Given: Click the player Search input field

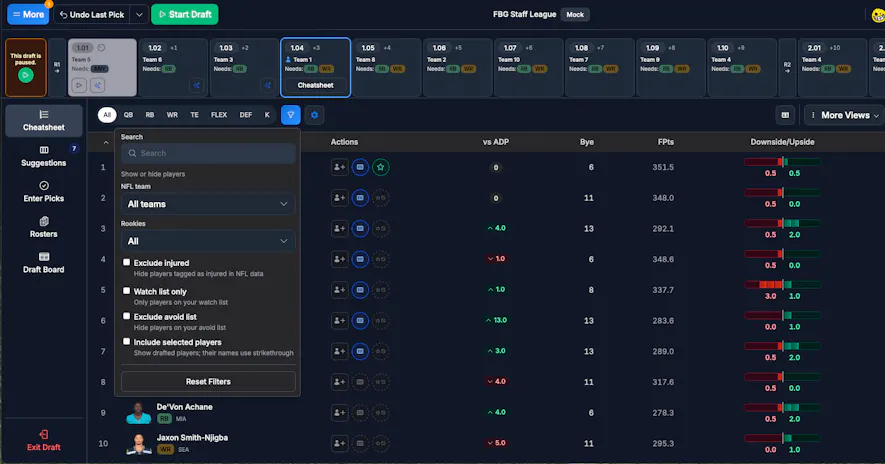Looking at the screenshot, I should (x=208, y=153).
